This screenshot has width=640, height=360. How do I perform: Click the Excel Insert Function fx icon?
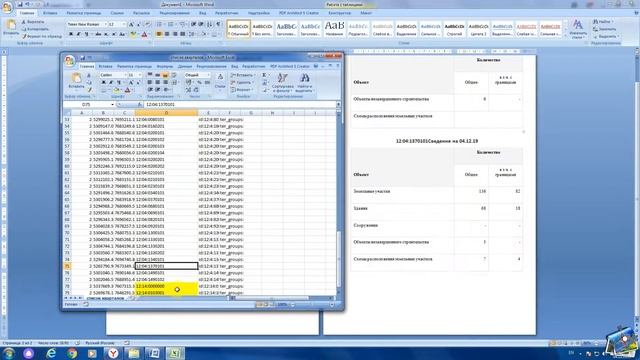(140, 104)
